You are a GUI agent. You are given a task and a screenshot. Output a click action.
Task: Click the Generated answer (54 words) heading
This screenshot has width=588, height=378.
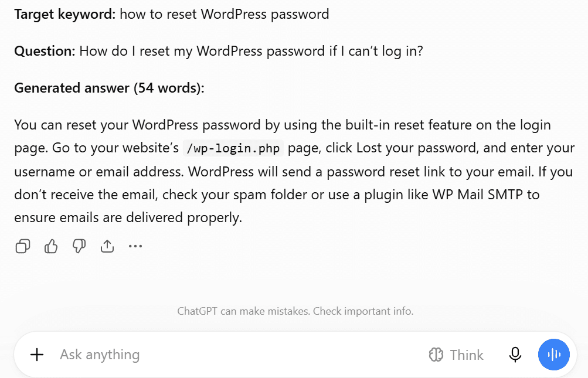click(110, 88)
